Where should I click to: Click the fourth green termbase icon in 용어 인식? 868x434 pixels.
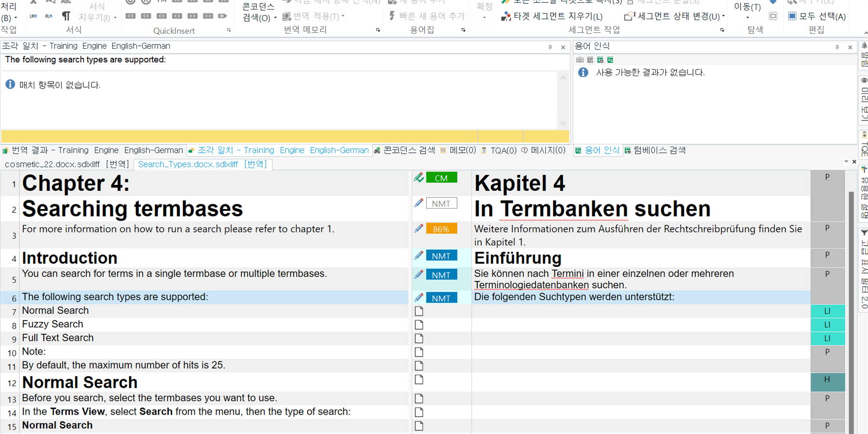click(610, 60)
